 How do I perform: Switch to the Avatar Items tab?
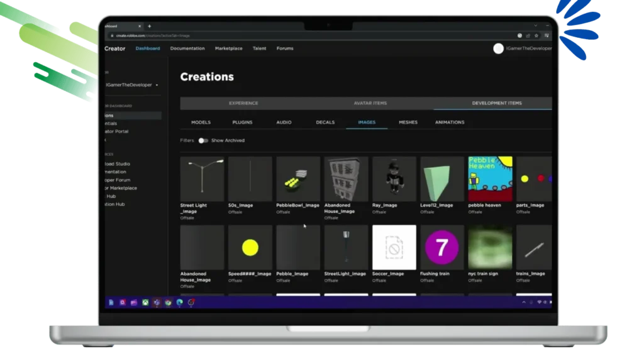370,103
